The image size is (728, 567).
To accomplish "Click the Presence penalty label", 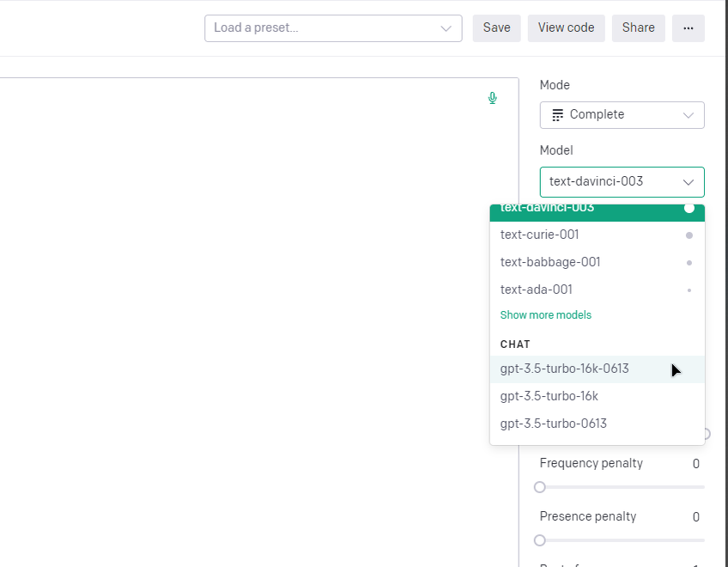I will (588, 517).
